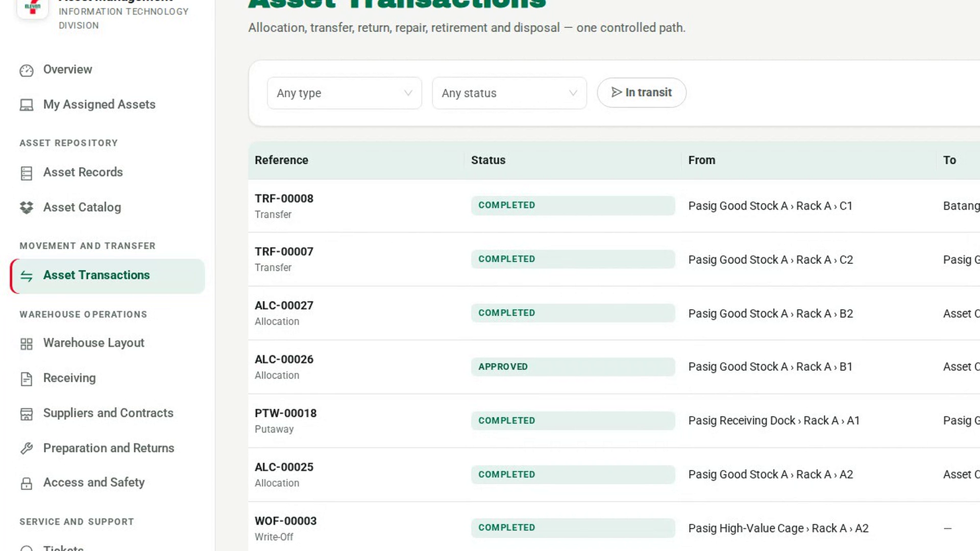Open the Any type dropdown
980x551 pixels.
[x=345, y=93]
